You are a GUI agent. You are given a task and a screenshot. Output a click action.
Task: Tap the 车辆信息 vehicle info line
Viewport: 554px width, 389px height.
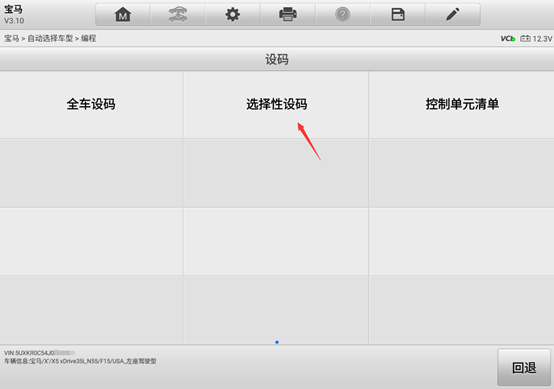coord(80,361)
